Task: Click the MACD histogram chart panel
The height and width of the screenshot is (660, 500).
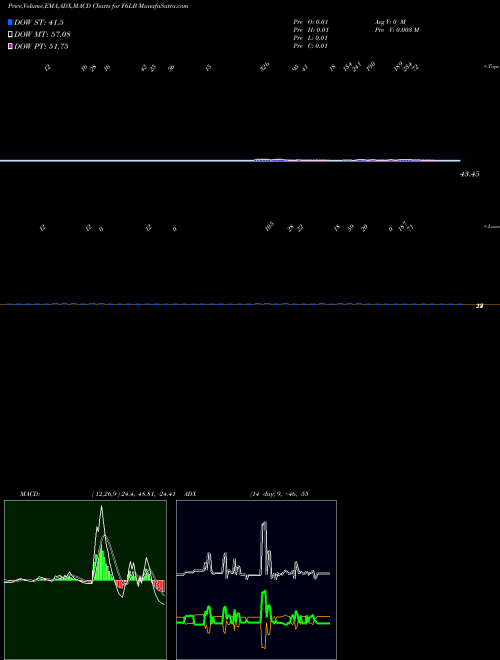Action: (x=85, y=580)
